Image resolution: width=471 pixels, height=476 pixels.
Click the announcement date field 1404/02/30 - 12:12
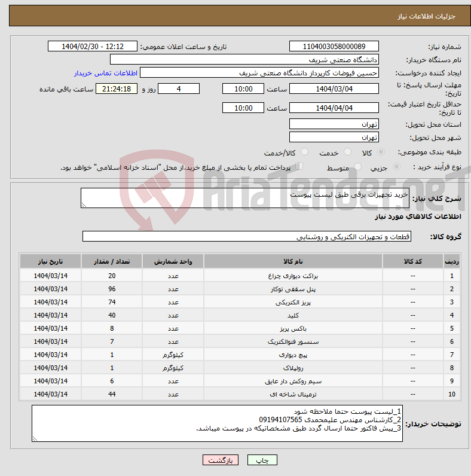point(93,47)
